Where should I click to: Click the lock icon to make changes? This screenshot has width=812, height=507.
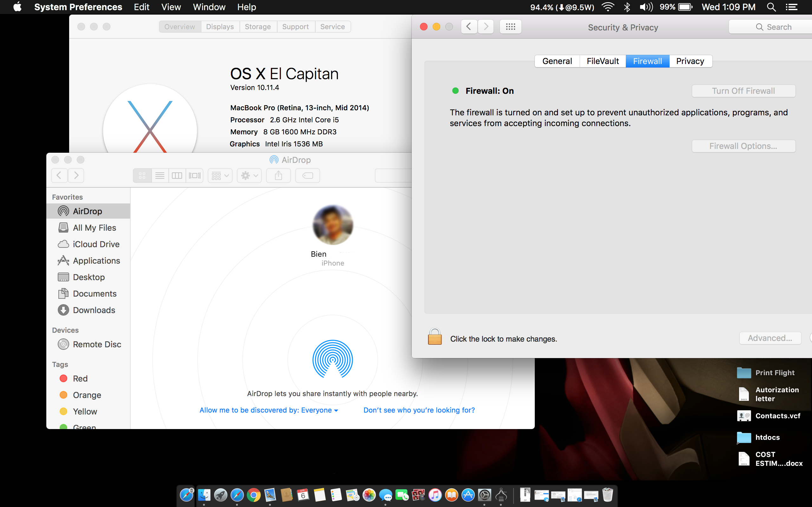point(435,337)
